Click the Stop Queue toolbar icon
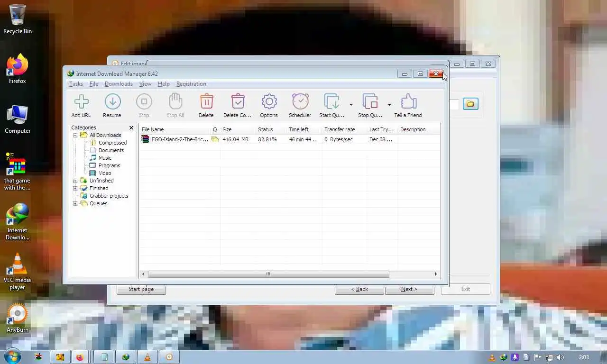This screenshot has width=607, height=364. point(370,105)
